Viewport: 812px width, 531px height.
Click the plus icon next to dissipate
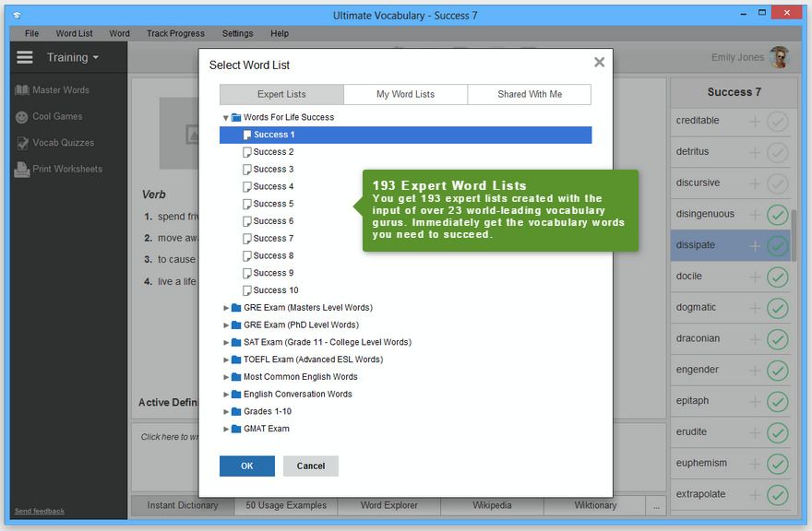point(755,246)
